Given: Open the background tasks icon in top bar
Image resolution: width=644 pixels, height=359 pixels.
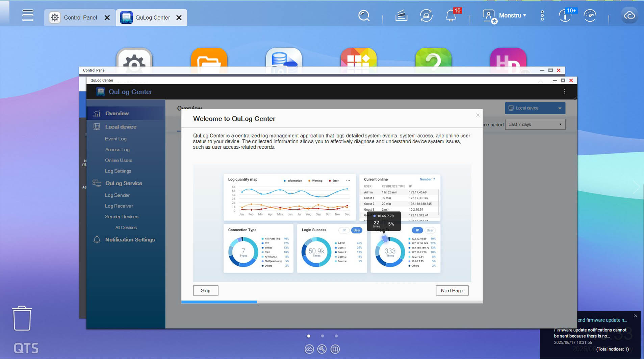Looking at the screenshot, I should click(x=401, y=16).
